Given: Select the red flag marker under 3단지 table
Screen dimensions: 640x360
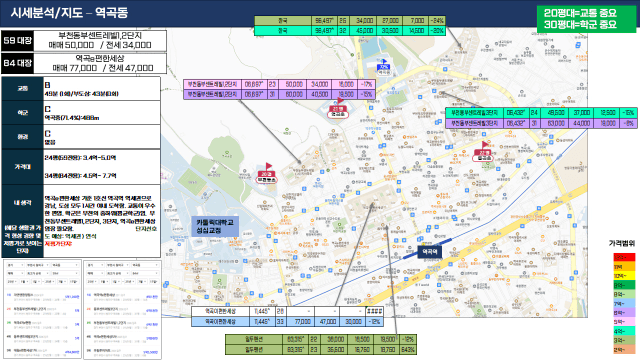Looking at the screenshot, I should pyautogui.click(x=483, y=151).
